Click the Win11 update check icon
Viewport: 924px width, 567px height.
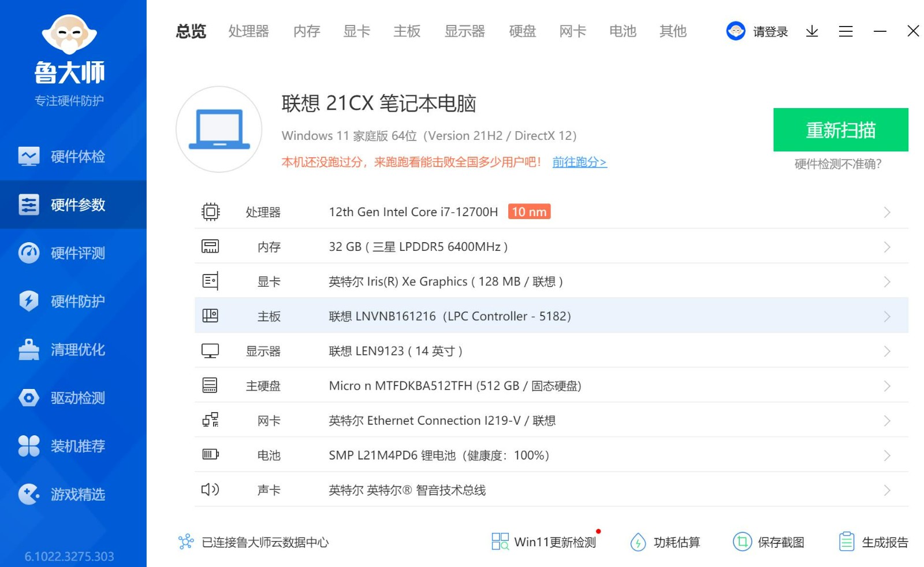[x=500, y=542]
